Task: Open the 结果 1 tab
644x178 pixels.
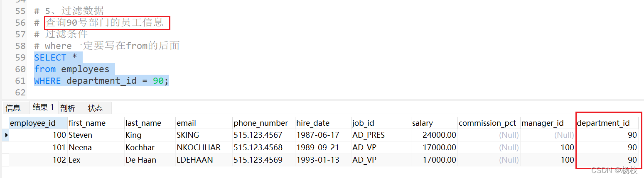Action: coord(43,107)
